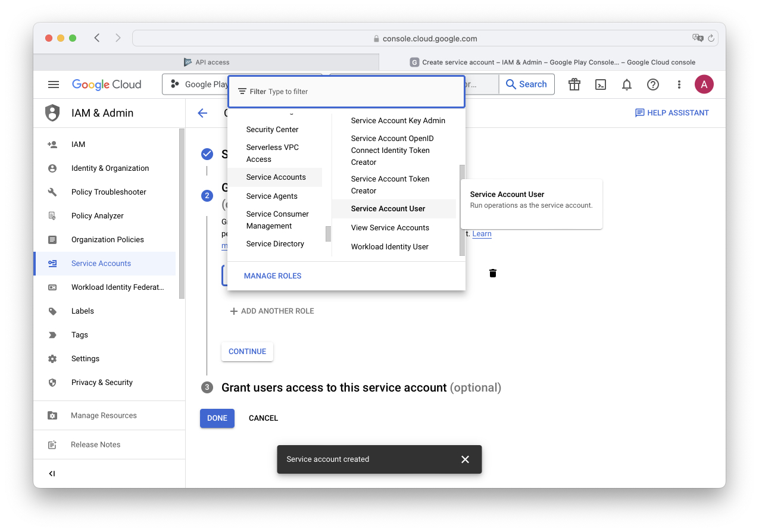This screenshot has height=532, width=759.
Task: Choose Service Account OpenID Connect Identity Token Creator
Action: [394, 151]
